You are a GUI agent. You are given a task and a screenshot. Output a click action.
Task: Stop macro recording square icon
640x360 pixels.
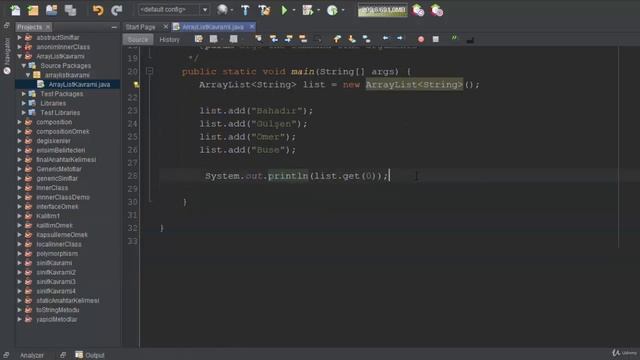tap(436, 39)
